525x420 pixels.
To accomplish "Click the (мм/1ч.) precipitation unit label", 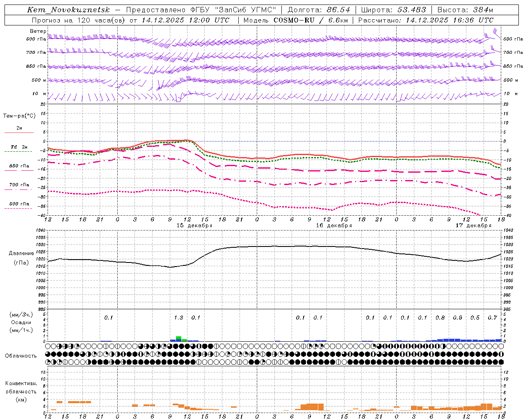I will (21, 330).
